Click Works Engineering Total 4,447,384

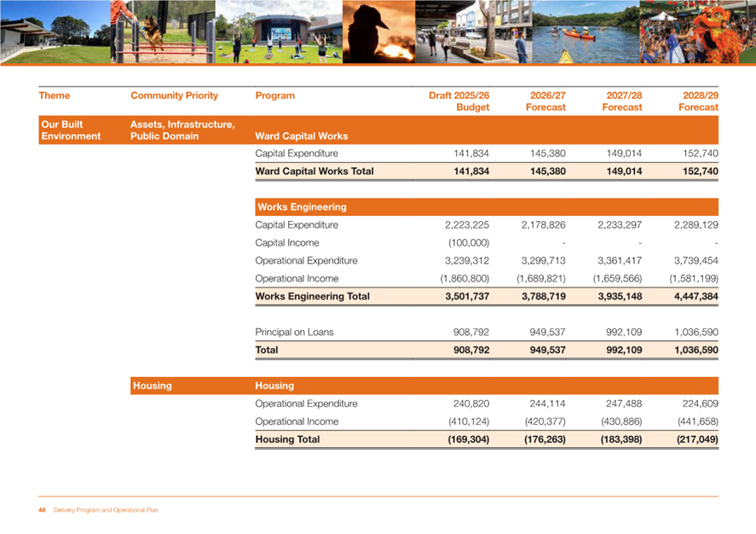pos(696,296)
